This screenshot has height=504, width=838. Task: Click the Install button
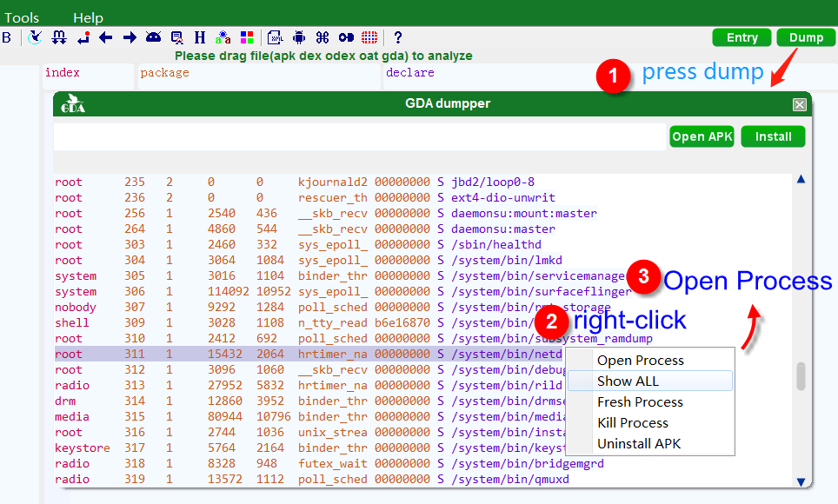774,136
